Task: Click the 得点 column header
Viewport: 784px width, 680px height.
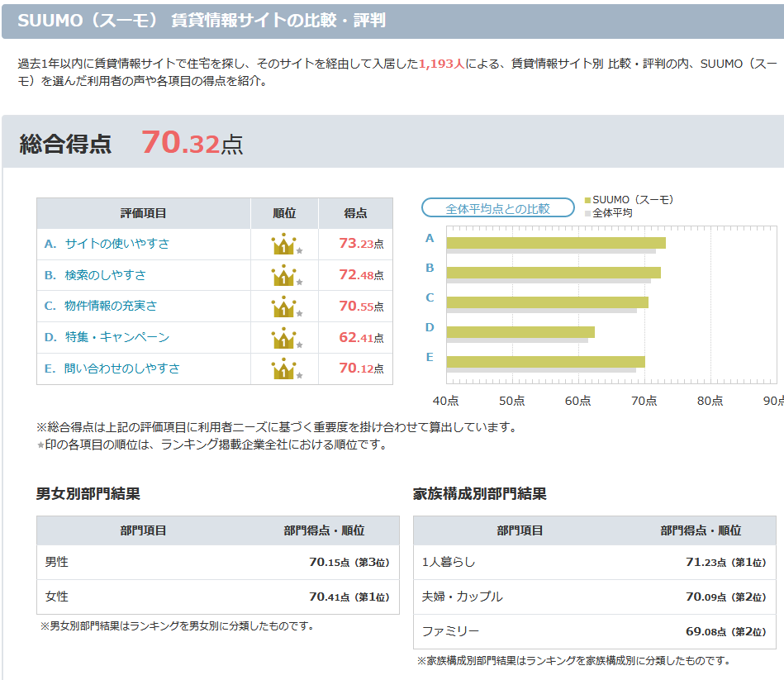Action: (355, 213)
